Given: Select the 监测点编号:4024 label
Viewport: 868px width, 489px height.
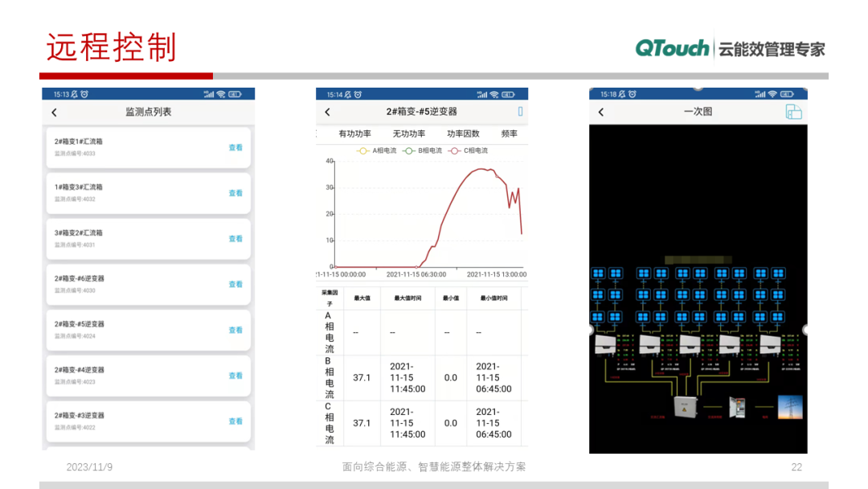Looking at the screenshot, I should (x=75, y=335).
